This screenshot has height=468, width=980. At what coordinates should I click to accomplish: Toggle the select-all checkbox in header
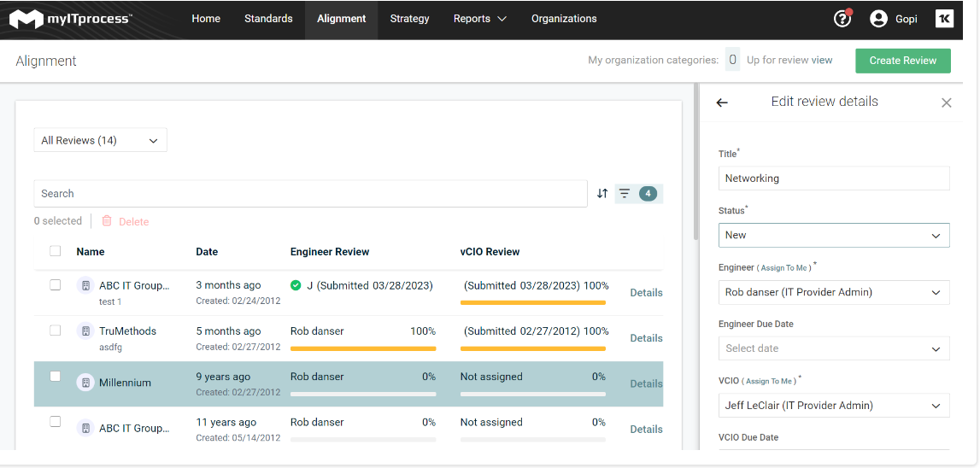click(56, 251)
